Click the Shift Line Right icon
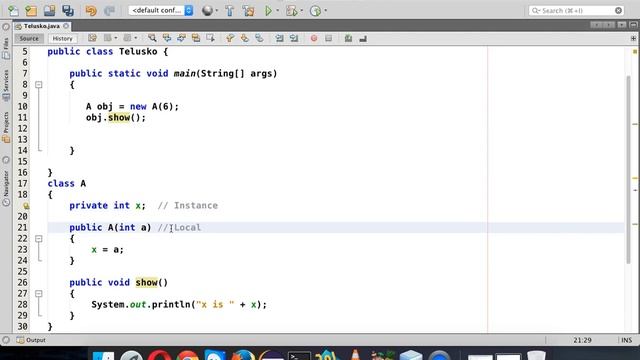Screen dimensions: 640x360 [x=294, y=38]
